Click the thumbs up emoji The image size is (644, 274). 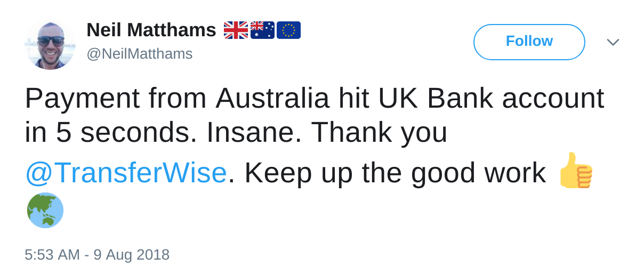tap(575, 171)
